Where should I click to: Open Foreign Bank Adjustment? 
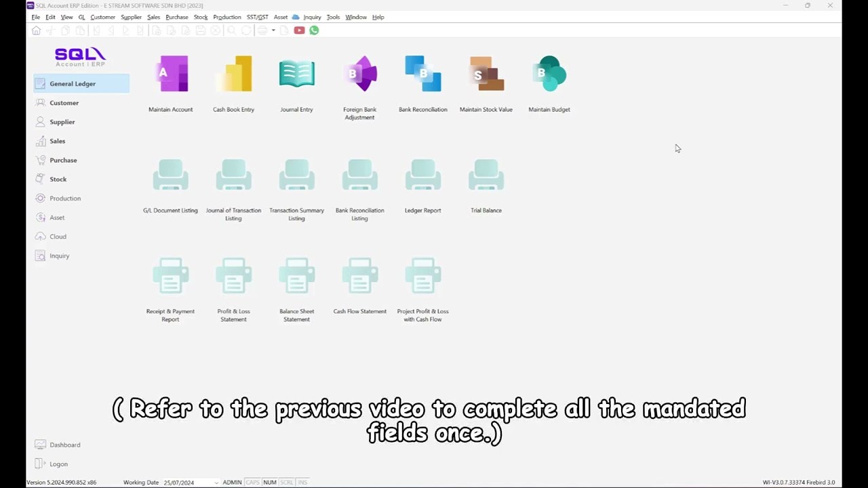(x=359, y=74)
